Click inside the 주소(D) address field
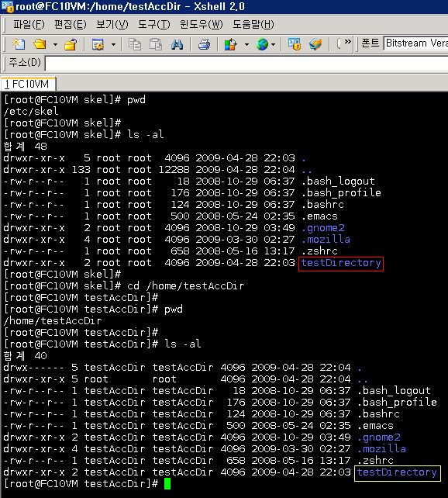Viewport: 448px width, 498px height. pos(246,64)
